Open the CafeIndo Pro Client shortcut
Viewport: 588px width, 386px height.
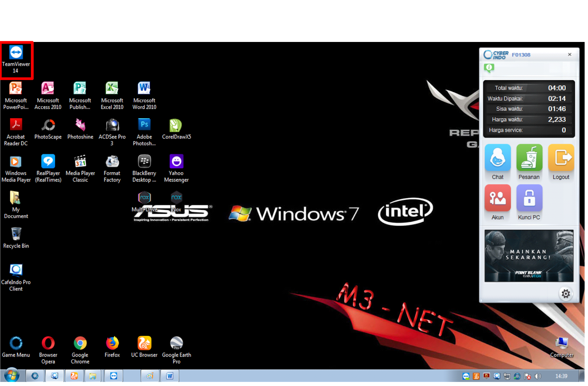pos(16,278)
